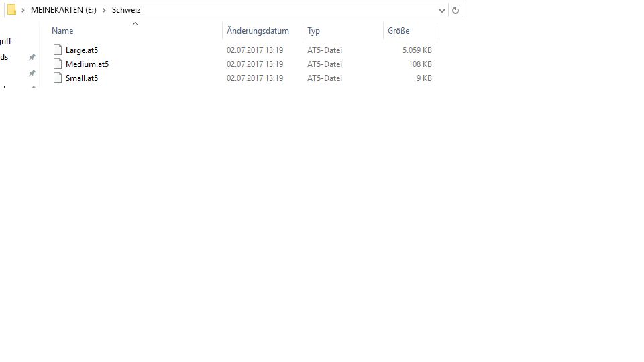Toggle sort direction arrow above Name column
Screen dimensions: 644x362
coord(135,24)
